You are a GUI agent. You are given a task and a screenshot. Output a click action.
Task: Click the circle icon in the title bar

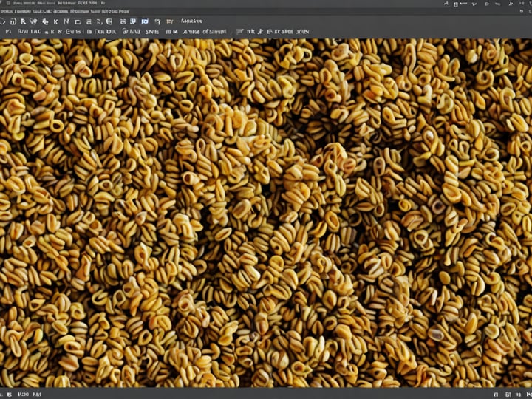(x=486, y=4)
